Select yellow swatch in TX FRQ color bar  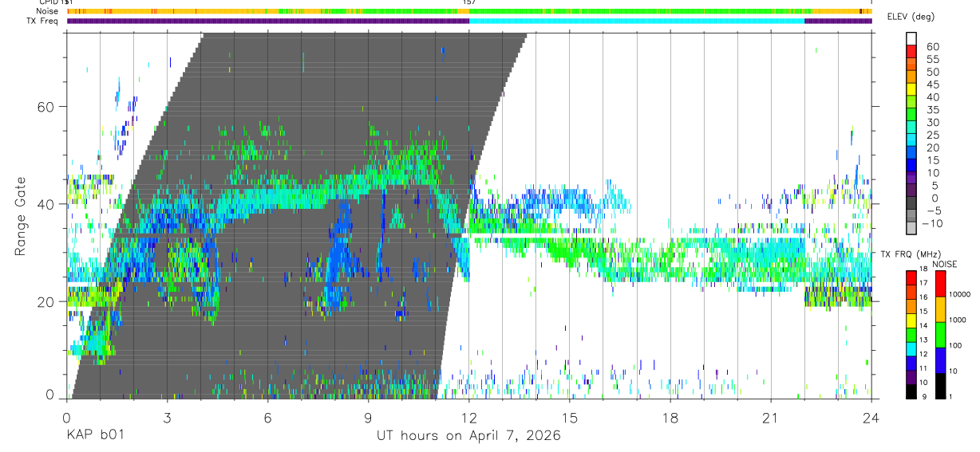(911, 322)
